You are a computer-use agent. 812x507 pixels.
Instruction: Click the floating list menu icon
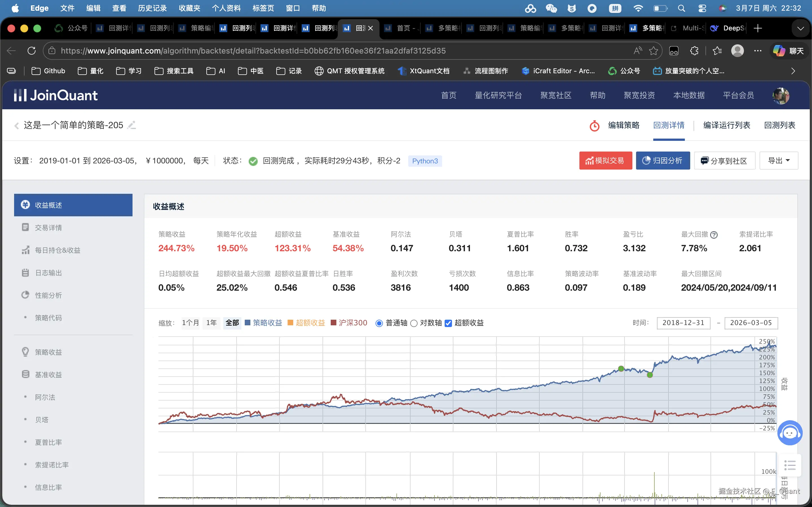coord(790,465)
